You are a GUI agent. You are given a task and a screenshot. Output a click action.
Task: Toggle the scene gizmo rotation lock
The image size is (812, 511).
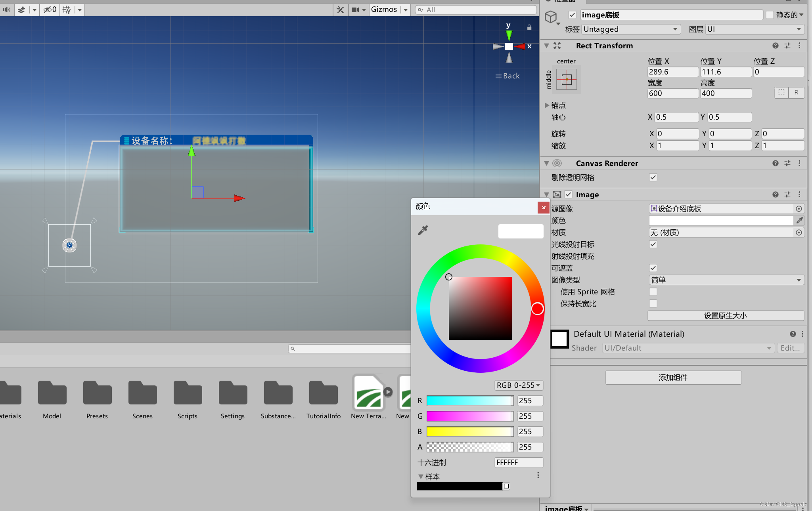[529, 27]
